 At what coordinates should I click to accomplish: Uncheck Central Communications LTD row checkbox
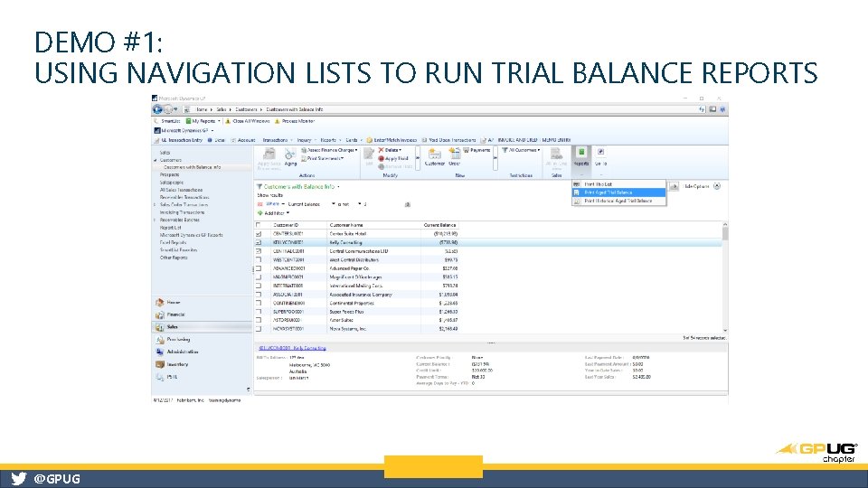pyautogui.click(x=258, y=251)
